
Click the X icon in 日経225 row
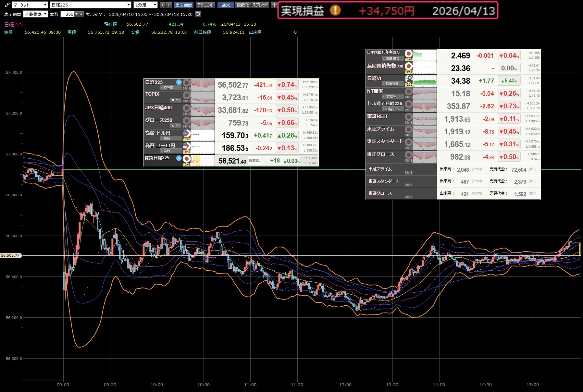(x=179, y=82)
